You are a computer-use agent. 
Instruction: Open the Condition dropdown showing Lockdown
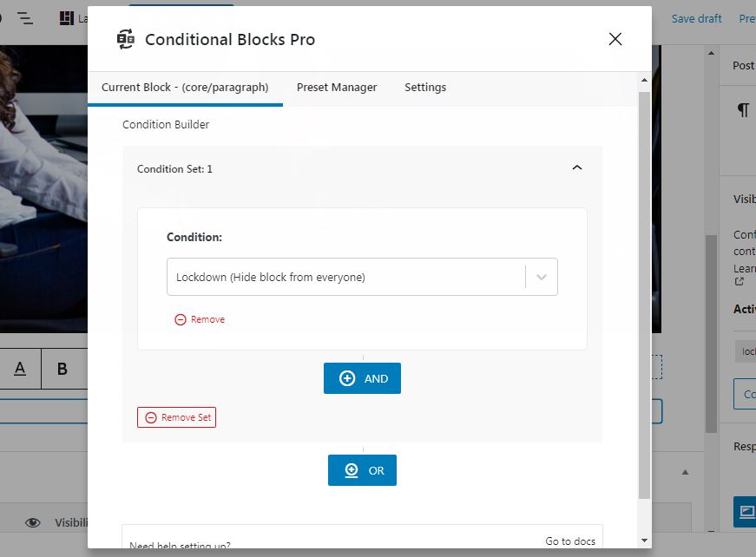(362, 277)
